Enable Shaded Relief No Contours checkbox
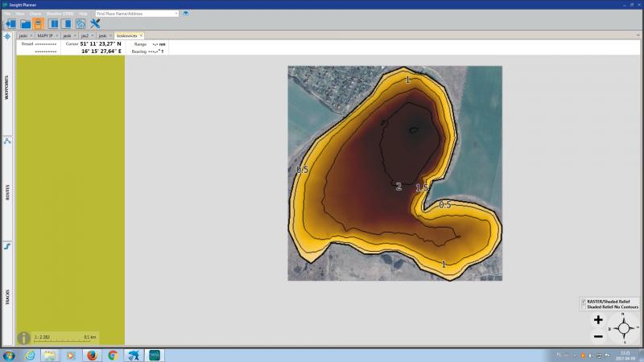 pos(584,306)
